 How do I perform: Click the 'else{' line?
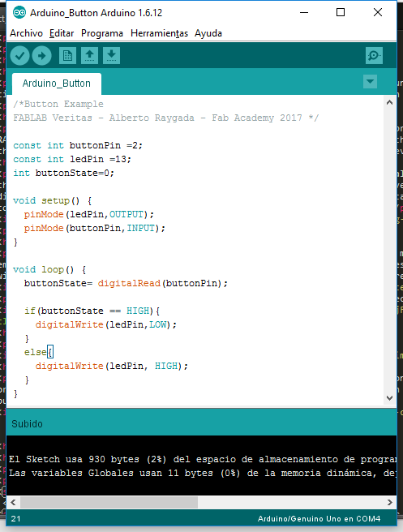38,353
